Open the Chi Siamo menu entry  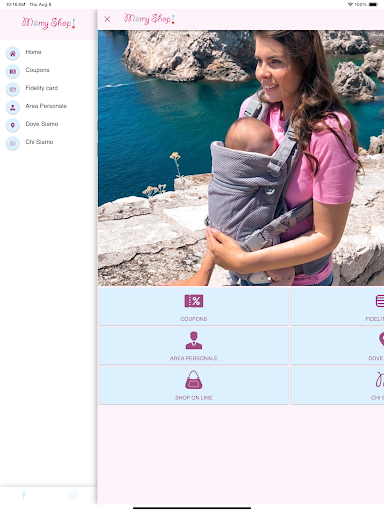[39, 142]
